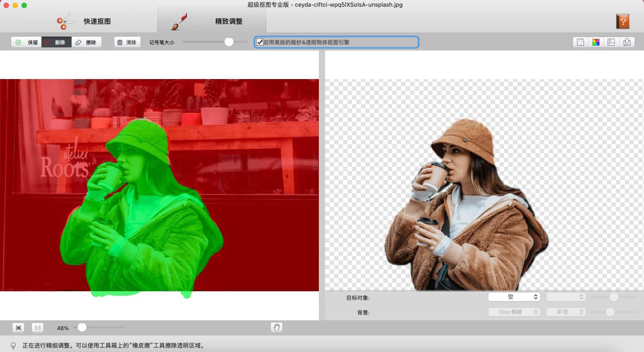The height and width of the screenshot is (352, 644).
Task: Switch to the 精致调整 tab
Action: (212, 21)
